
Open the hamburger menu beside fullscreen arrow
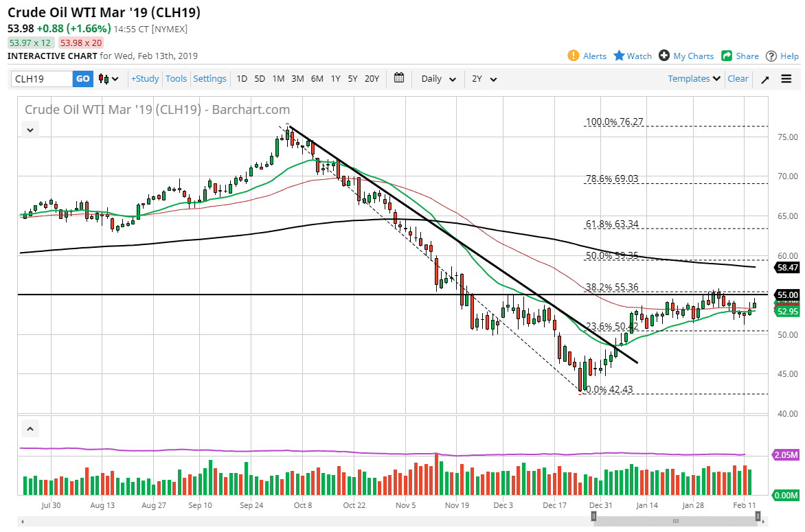click(786, 78)
